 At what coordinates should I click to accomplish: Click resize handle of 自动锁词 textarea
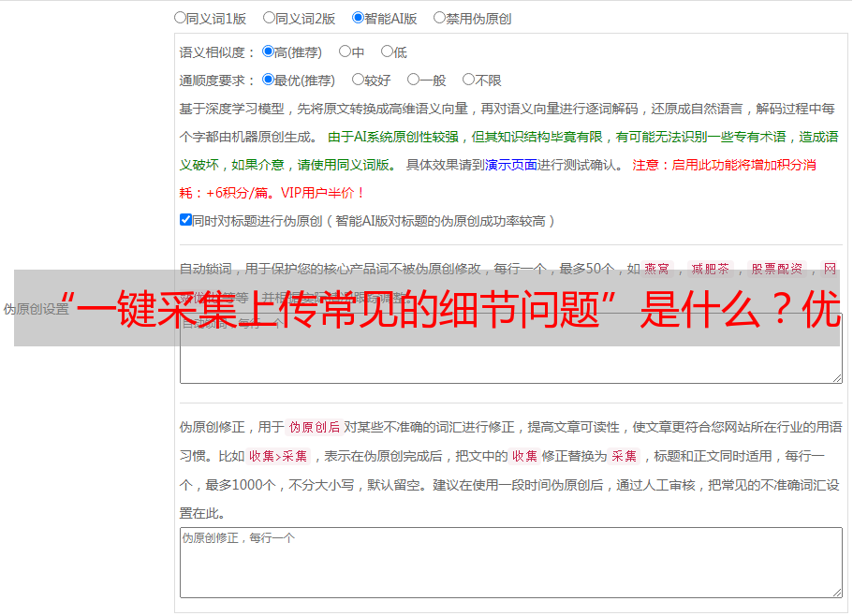coord(837,378)
